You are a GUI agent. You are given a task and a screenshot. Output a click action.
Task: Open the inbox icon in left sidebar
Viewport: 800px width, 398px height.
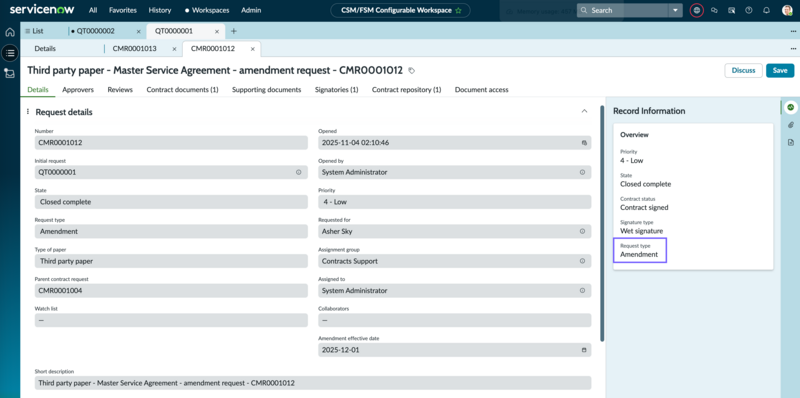point(10,73)
